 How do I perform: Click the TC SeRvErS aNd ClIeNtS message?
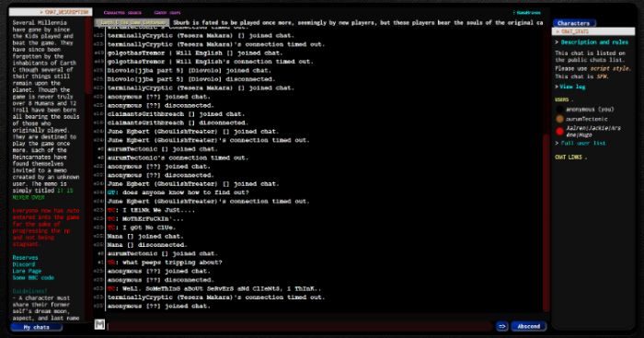(214, 288)
